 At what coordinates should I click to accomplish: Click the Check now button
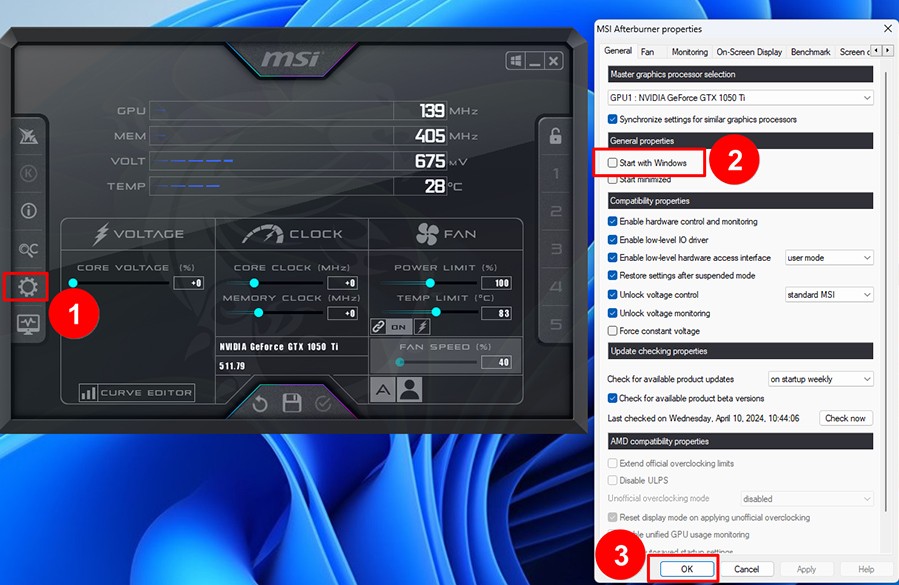pyautogui.click(x=845, y=418)
